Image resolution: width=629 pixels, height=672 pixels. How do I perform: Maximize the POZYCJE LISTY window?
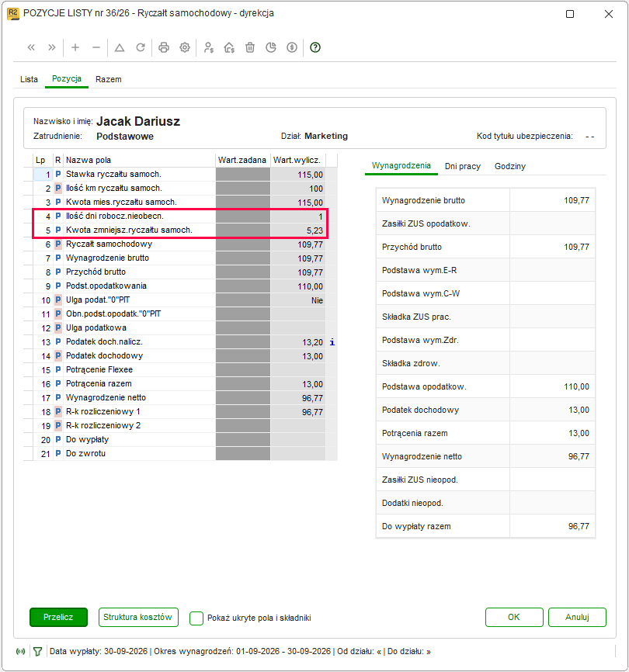pos(570,14)
